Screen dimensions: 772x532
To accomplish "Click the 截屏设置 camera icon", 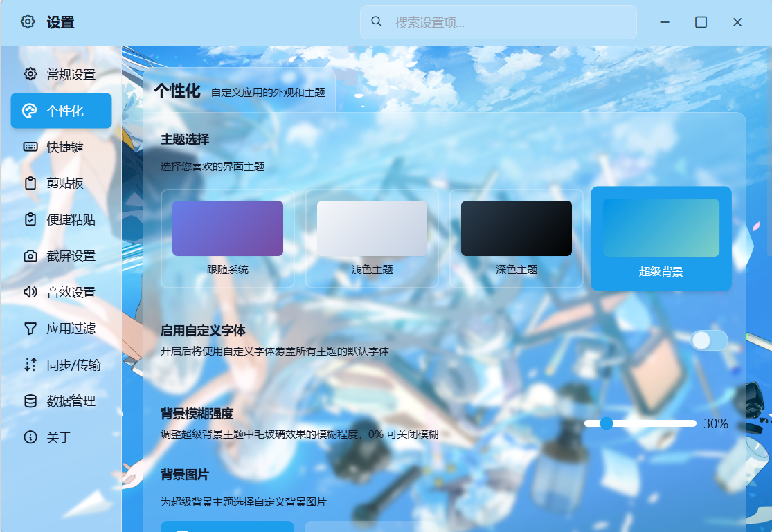I will coord(30,256).
